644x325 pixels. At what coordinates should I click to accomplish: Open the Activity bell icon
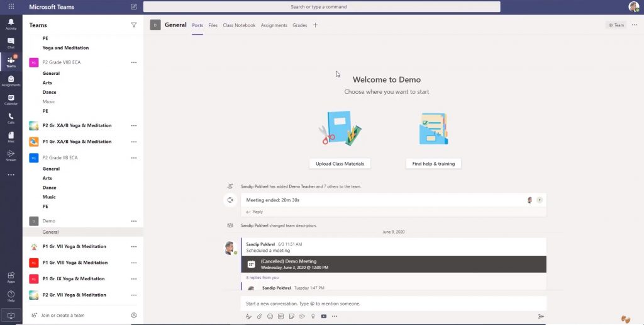[x=11, y=24]
